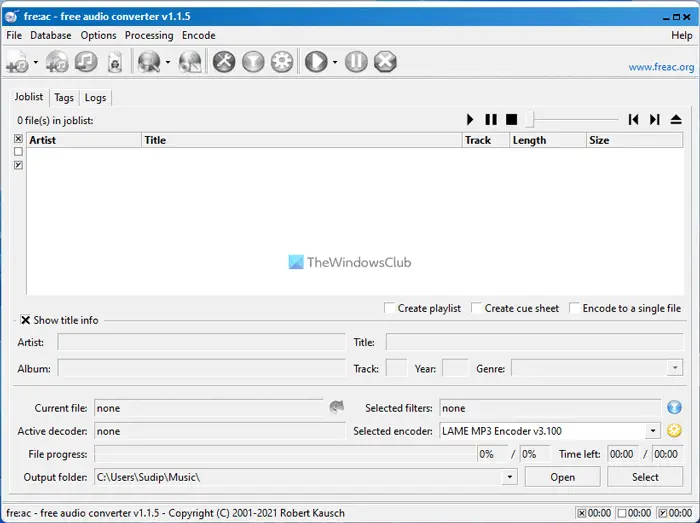The image size is (700, 523).
Task: Open the Processing menu
Action: (x=149, y=35)
